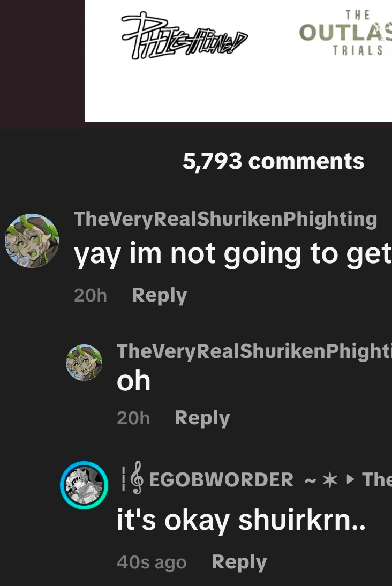This screenshot has width=392, height=586.
Task: Tap the Phighting logo in the image
Action: tap(185, 36)
